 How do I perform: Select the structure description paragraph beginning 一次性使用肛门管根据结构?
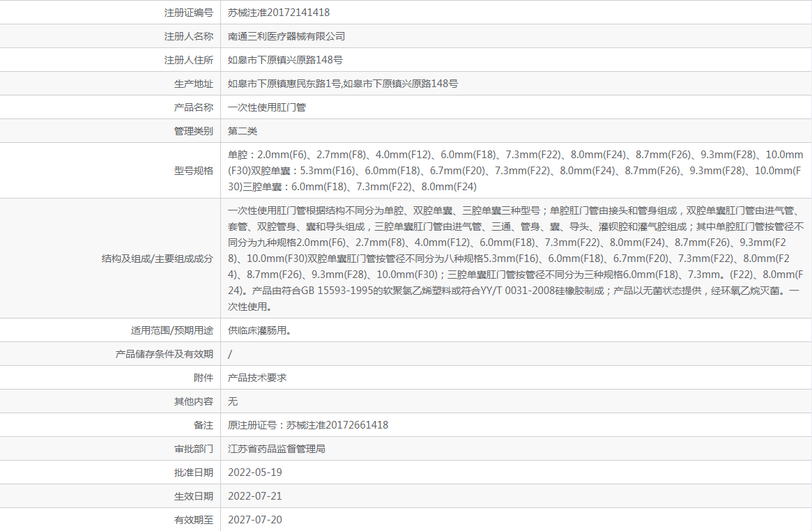click(x=516, y=259)
